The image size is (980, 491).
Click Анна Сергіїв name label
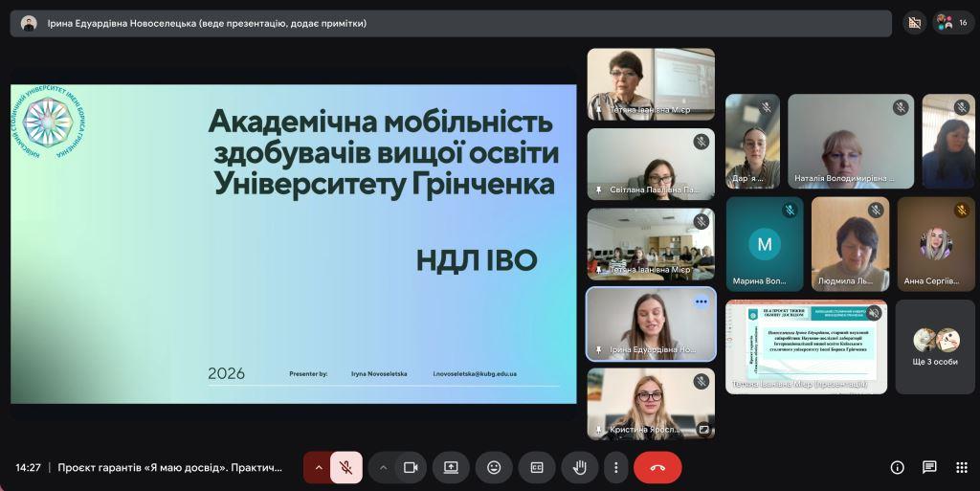point(931,281)
